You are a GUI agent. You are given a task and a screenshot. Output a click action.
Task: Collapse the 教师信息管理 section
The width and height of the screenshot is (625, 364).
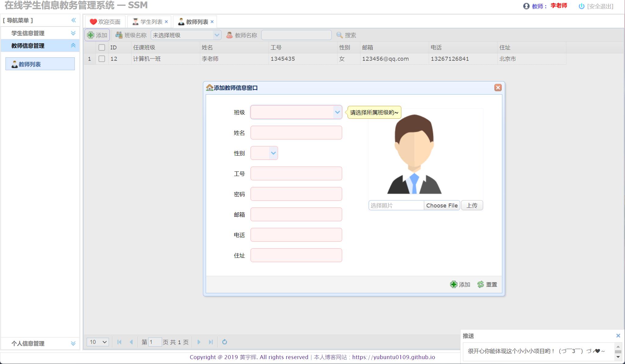tap(73, 45)
